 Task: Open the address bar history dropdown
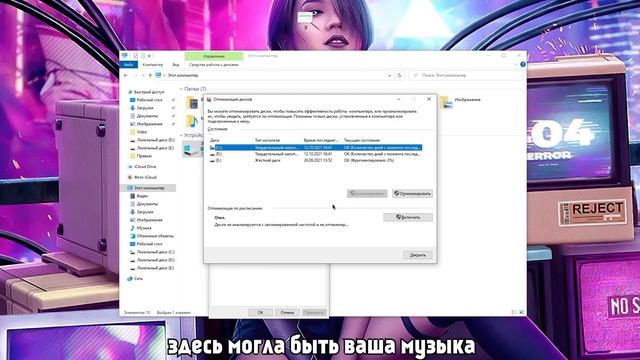tap(389, 76)
